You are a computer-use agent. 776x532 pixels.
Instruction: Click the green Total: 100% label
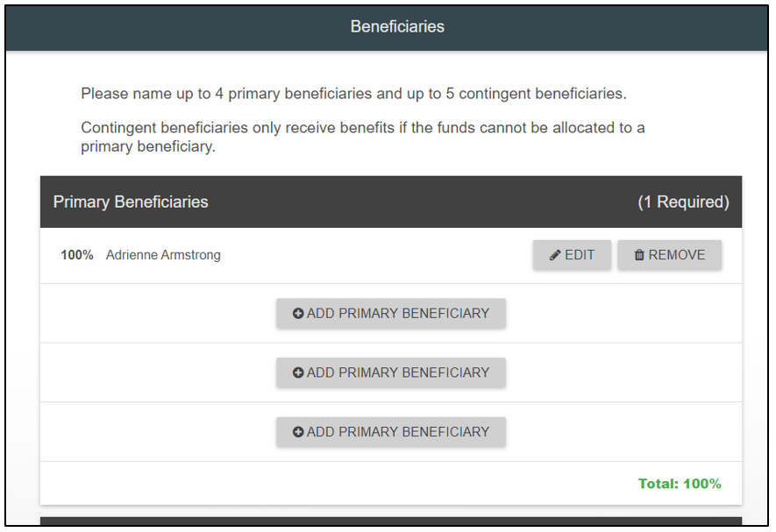(x=680, y=484)
